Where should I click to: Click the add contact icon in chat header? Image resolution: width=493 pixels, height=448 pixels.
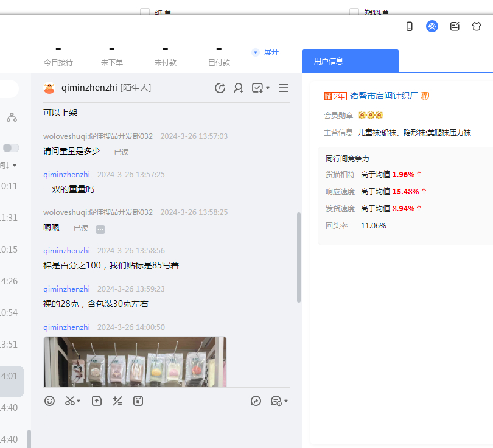(x=239, y=88)
